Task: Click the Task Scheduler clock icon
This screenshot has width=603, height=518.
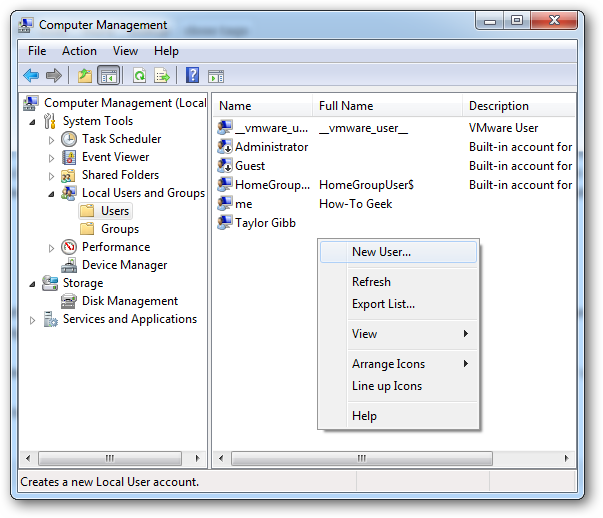Action: coord(69,139)
